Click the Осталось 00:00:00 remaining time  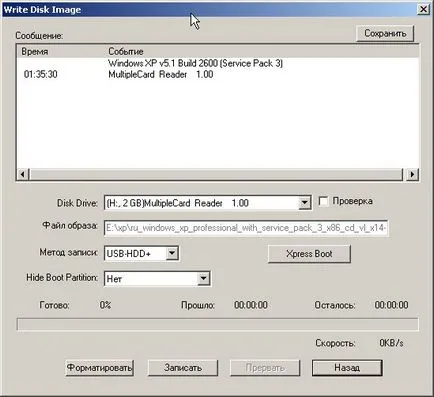coord(391,305)
